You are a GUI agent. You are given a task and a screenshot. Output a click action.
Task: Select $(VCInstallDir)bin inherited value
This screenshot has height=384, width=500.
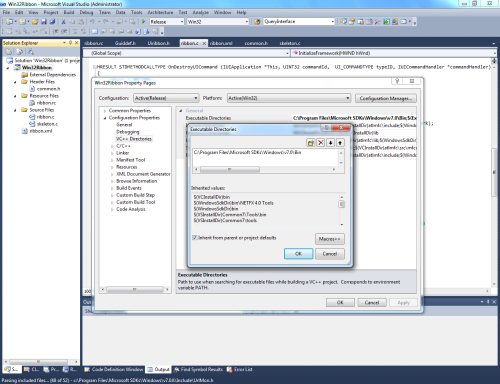[212, 197]
